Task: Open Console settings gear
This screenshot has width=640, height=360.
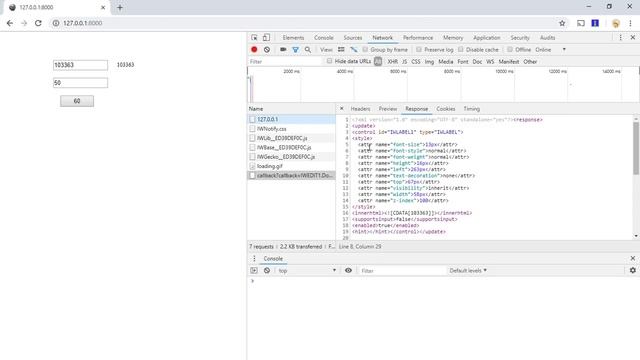Action: [x=633, y=270]
